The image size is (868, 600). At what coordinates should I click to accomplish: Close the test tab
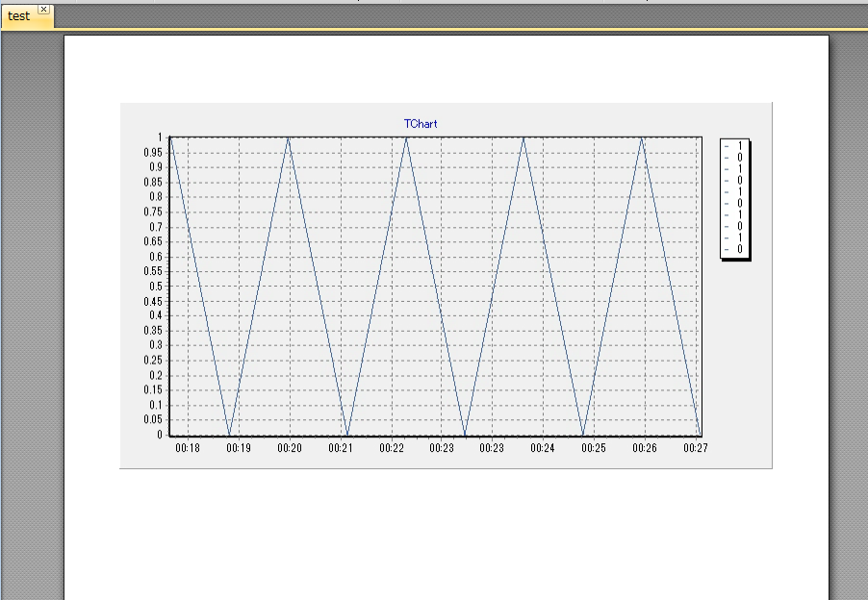tap(42, 9)
